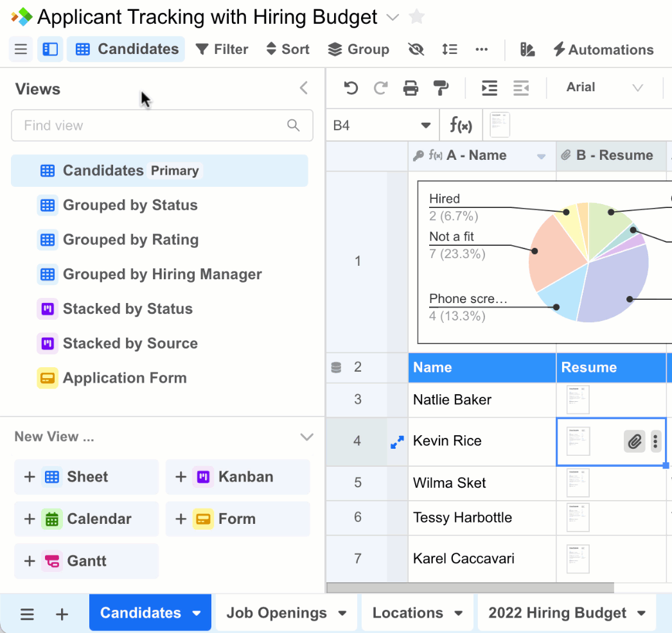Switch to the 2022 Hiring Budget tab
This screenshot has height=633, width=672.
(x=558, y=613)
